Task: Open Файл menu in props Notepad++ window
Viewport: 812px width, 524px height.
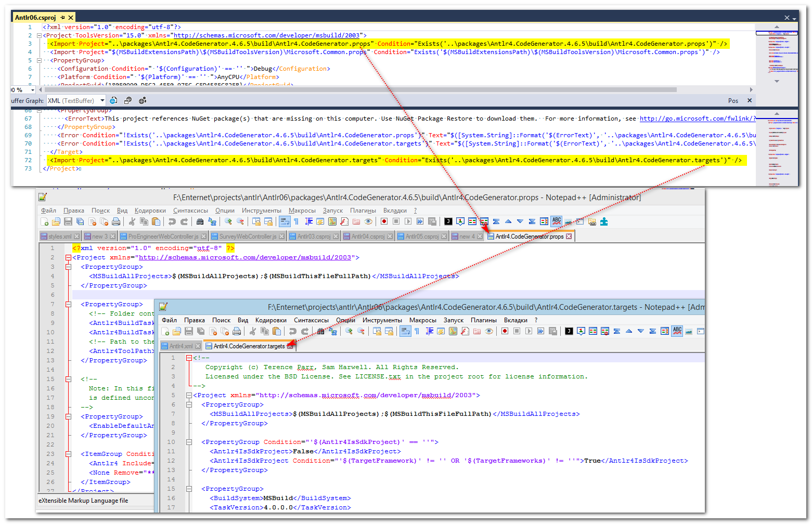Action: click(x=49, y=211)
